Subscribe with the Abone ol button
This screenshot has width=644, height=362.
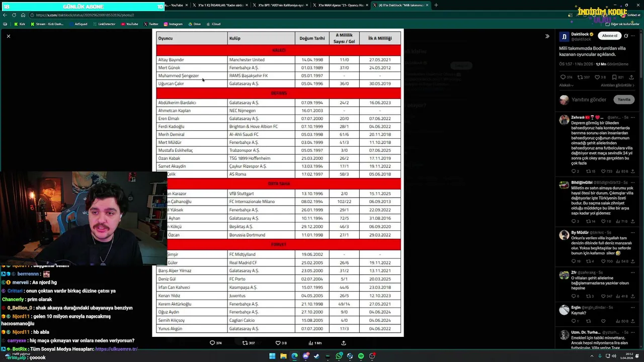(x=609, y=36)
